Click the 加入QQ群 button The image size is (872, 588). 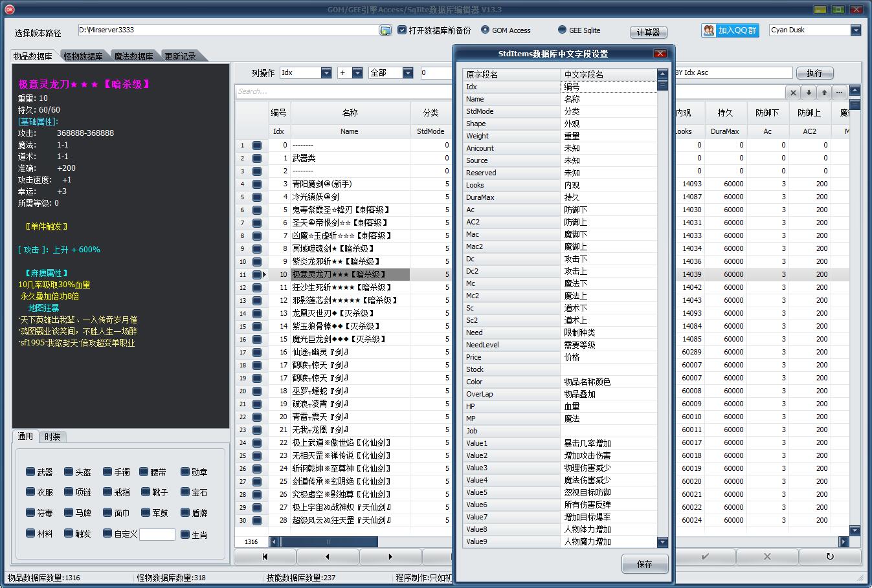[x=730, y=30]
